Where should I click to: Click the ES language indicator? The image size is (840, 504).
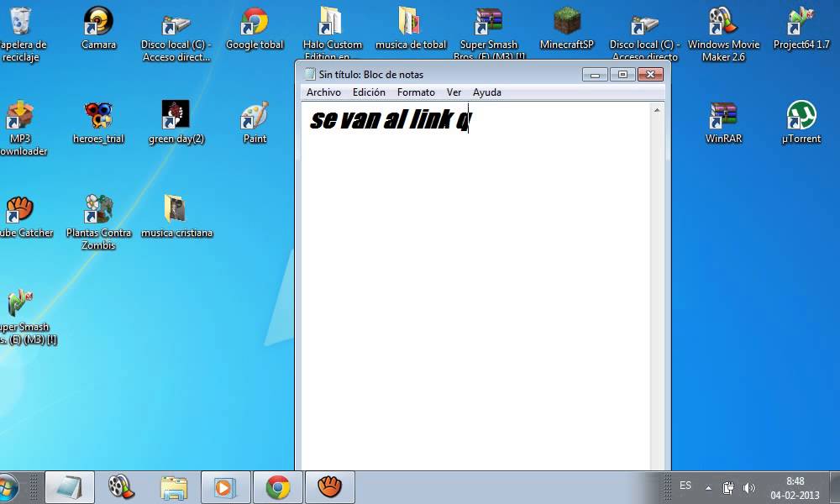tap(685, 486)
